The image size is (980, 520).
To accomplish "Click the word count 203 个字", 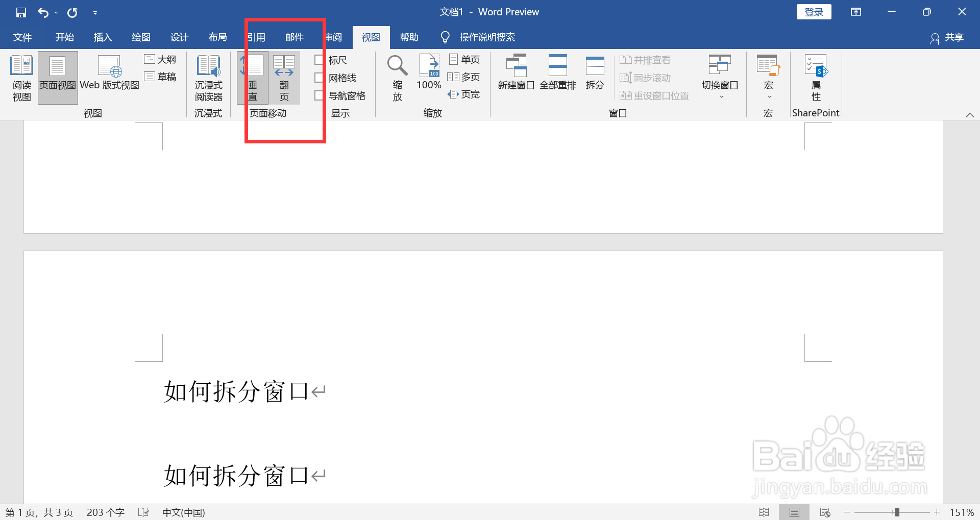I will (105, 512).
